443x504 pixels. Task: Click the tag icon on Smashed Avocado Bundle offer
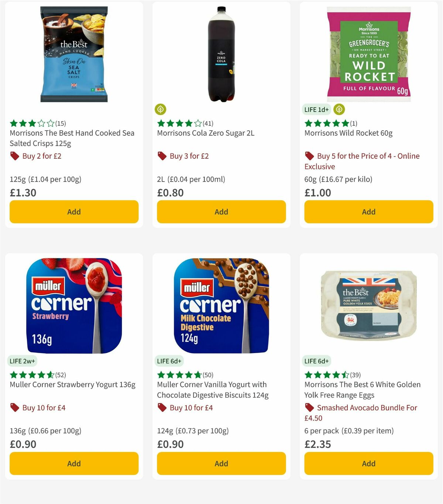(x=309, y=408)
